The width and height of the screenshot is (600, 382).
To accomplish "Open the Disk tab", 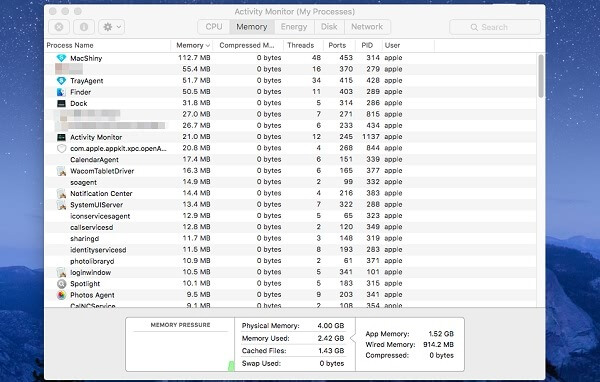I will [x=329, y=27].
